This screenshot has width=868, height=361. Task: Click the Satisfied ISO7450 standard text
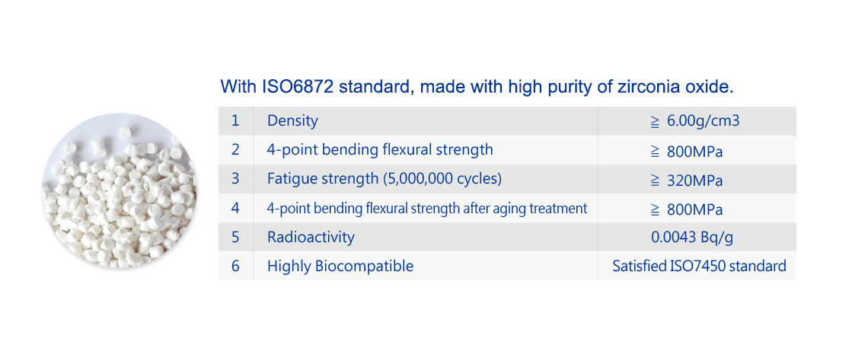(699, 267)
